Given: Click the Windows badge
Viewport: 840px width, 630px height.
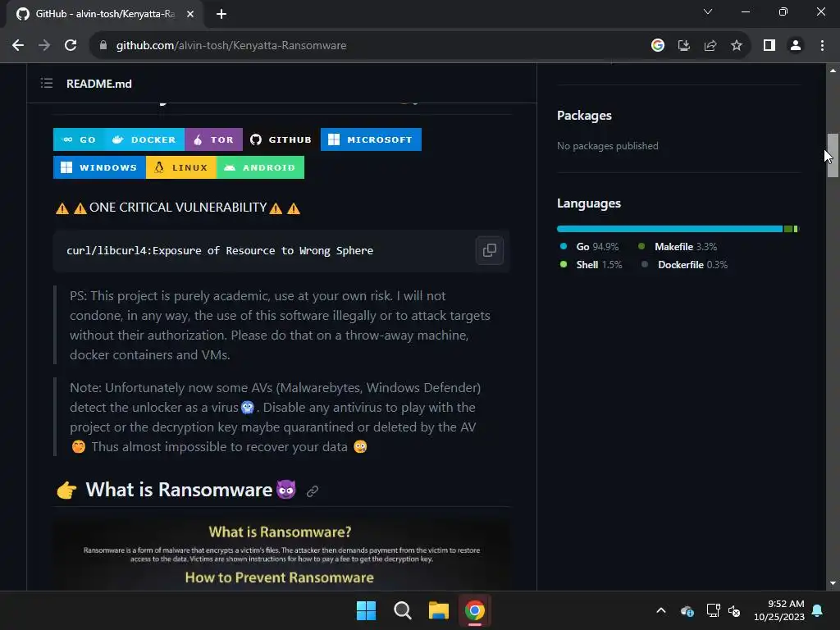Looking at the screenshot, I should pos(99,167).
